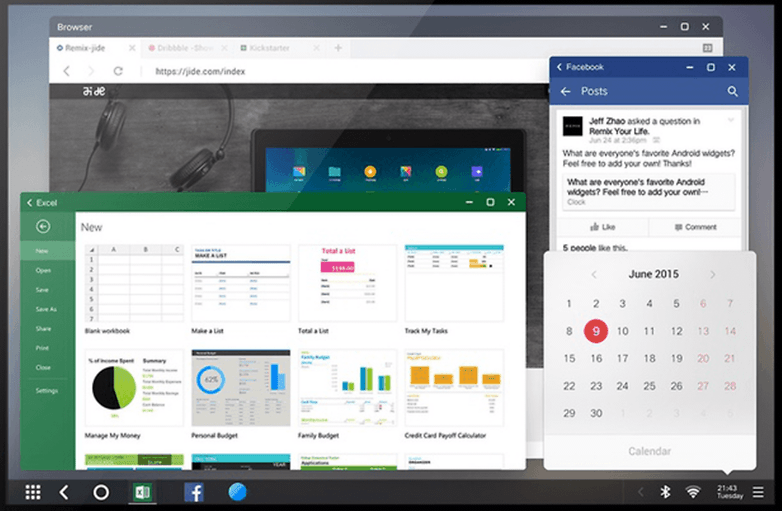Image resolution: width=782 pixels, height=511 pixels.
Task: Open a new browser tab with plus
Action: [338, 48]
